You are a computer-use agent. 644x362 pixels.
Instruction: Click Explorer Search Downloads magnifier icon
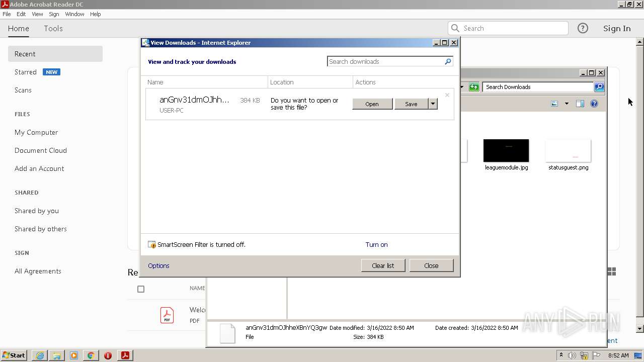[599, 87]
